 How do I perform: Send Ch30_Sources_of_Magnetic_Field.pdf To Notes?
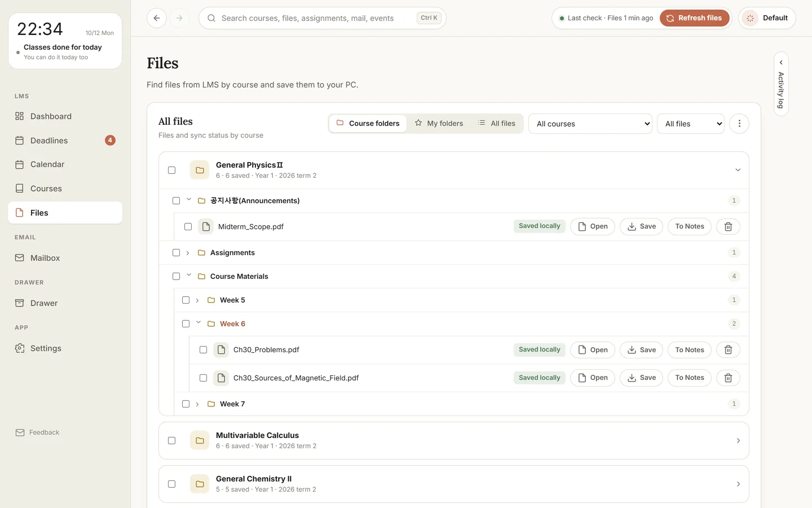point(690,378)
